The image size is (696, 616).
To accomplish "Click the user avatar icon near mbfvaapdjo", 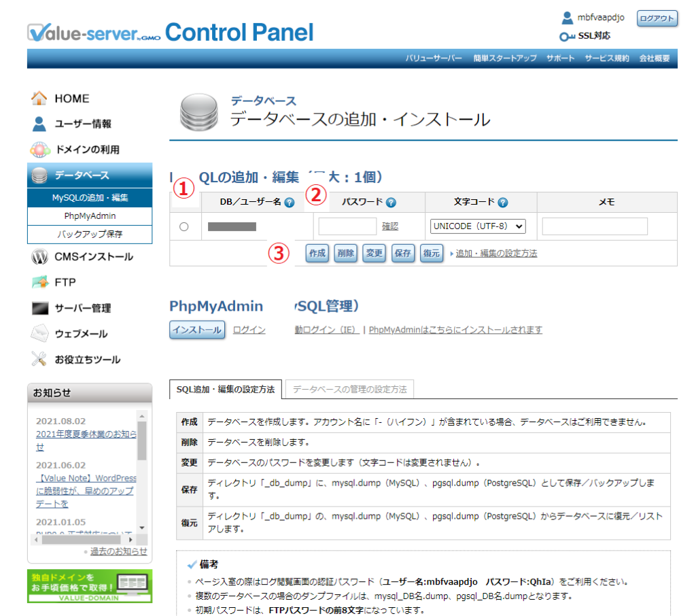I will [567, 18].
